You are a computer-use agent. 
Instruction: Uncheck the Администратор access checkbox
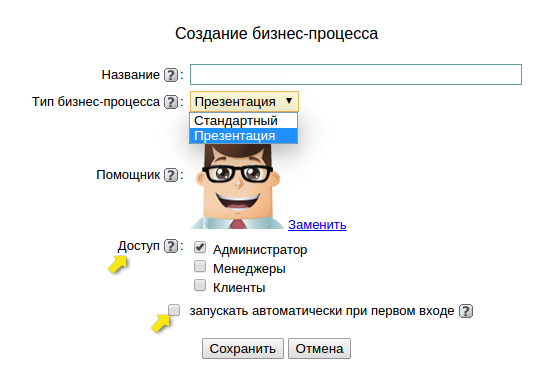click(x=200, y=247)
